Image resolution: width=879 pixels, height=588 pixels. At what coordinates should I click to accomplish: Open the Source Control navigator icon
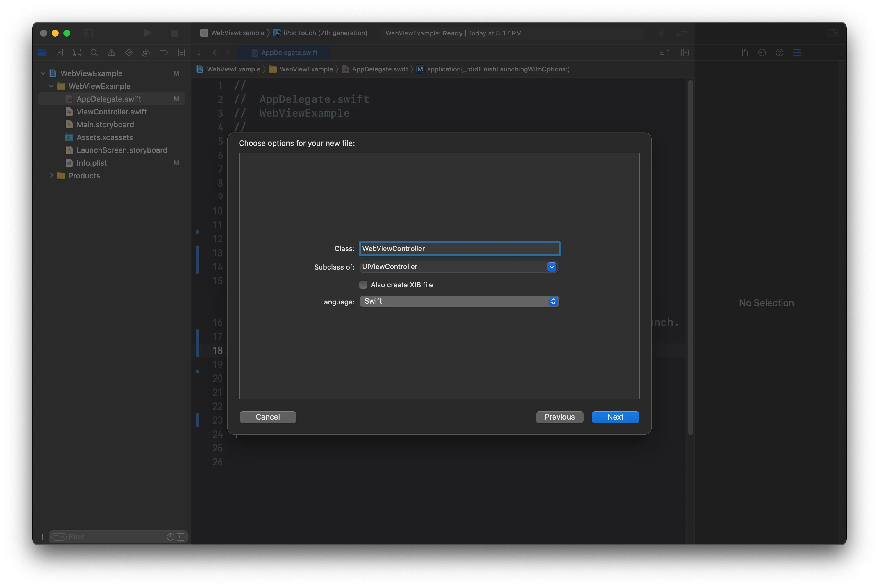point(59,53)
